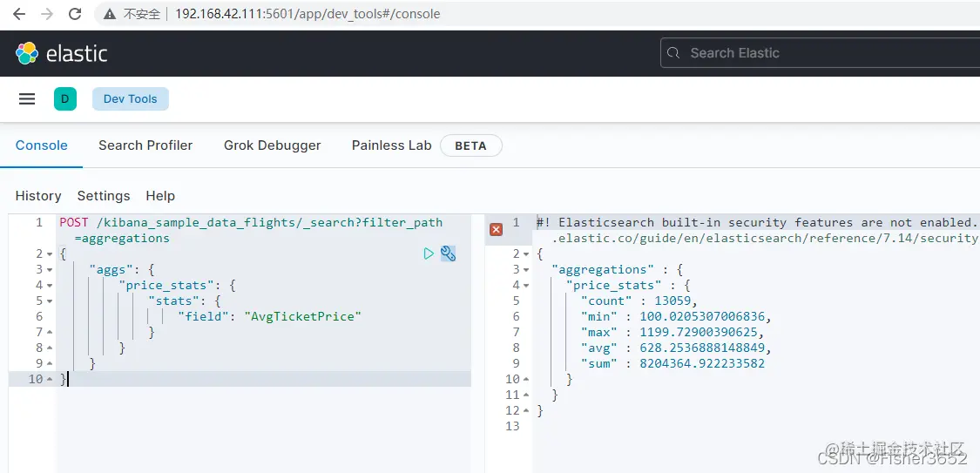Click the Dev Tools breadcrumb

[130, 98]
